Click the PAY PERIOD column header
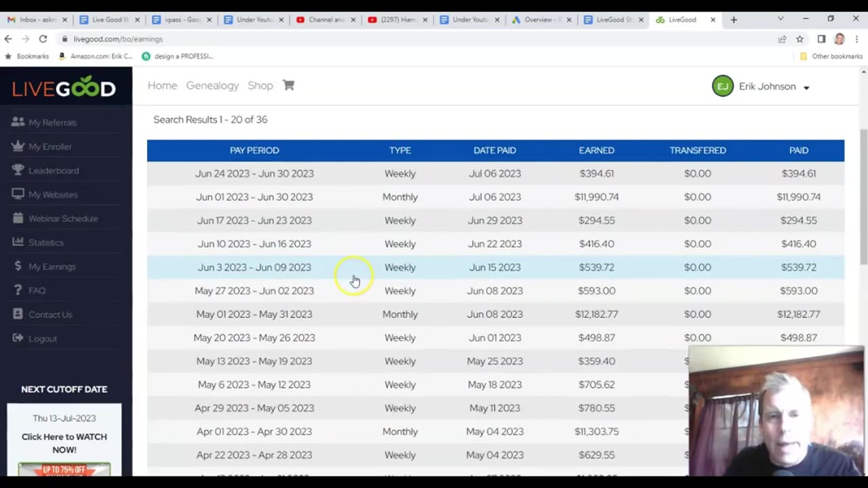 coord(254,150)
